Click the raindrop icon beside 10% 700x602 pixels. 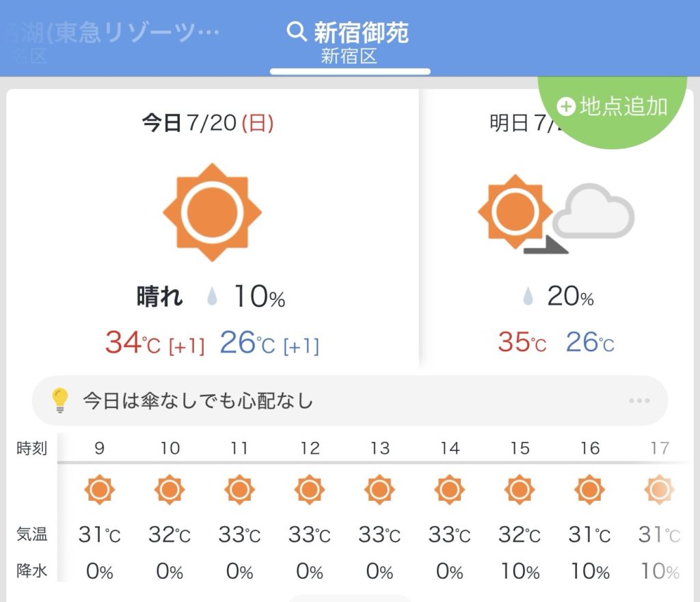(213, 297)
